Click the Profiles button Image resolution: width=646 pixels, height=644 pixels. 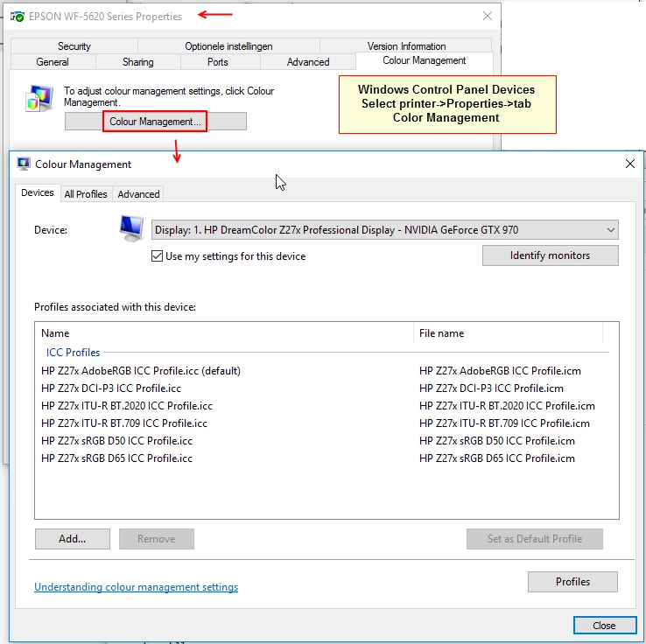(572, 581)
